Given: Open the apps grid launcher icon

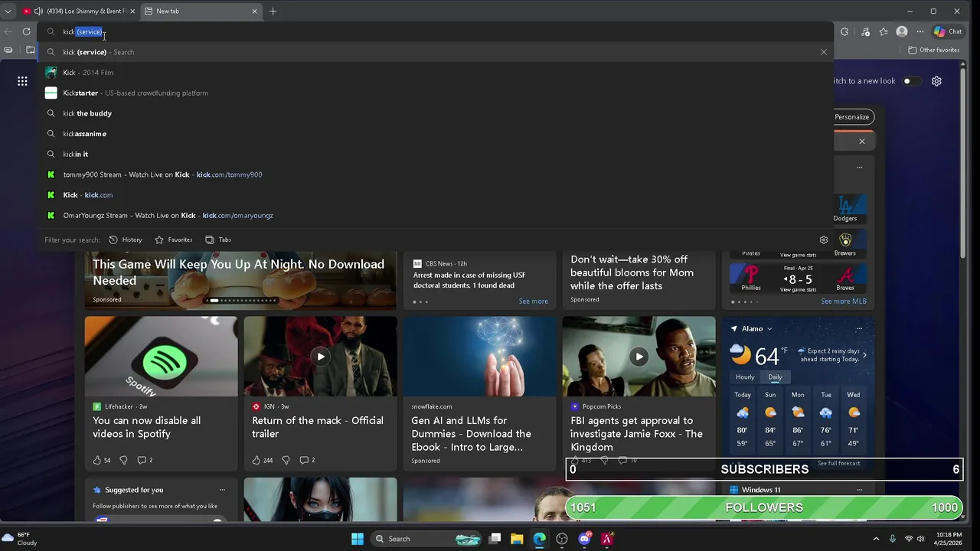Looking at the screenshot, I should (22, 81).
